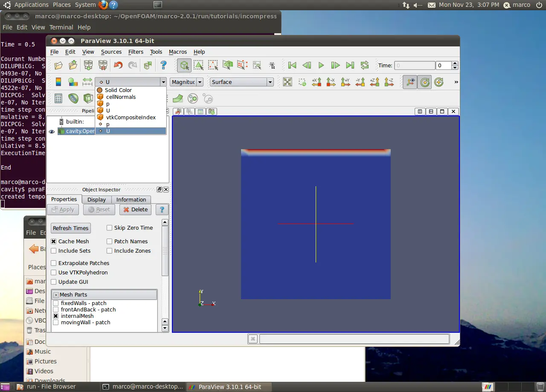
Task: Toggle the animation Loop button
Action: click(365, 65)
